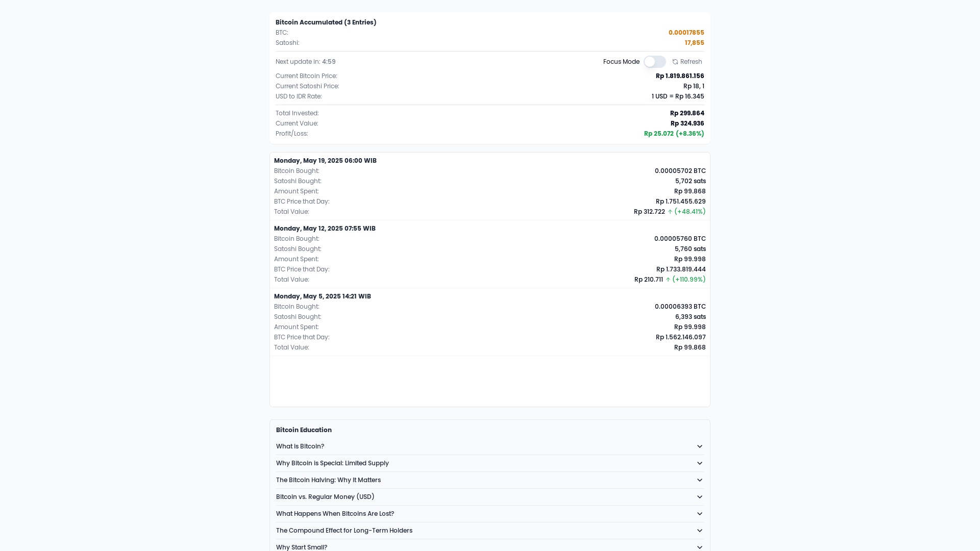The height and width of the screenshot is (551, 980).
Task: Click 'Bitcoin Accumulated (3 Entries)' heading
Action: pos(326,22)
